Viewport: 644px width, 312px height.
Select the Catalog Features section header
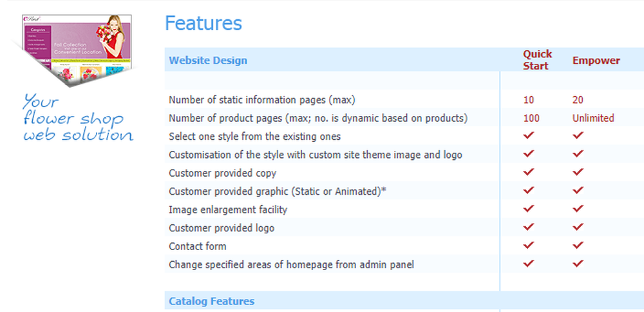pyautogui.click(x=211, y=301)
